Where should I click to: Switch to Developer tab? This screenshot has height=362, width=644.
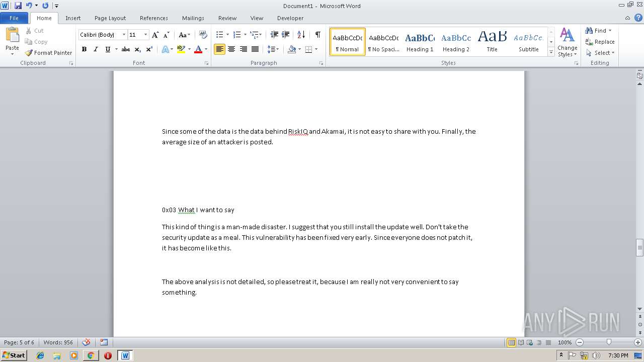pyautogui.click(x=290, y=18)
